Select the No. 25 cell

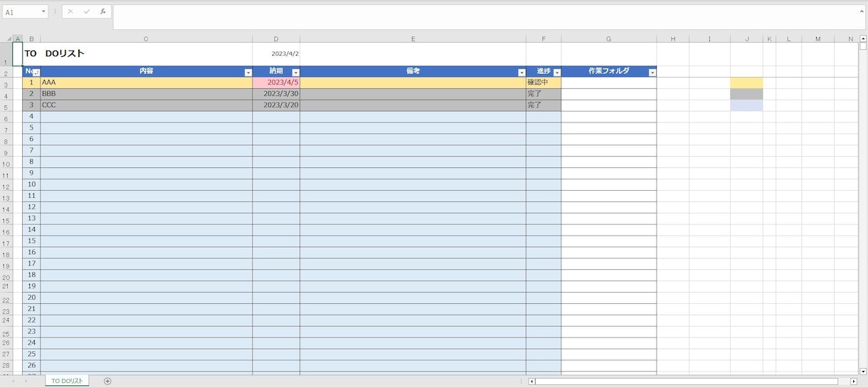pos(31,355)
